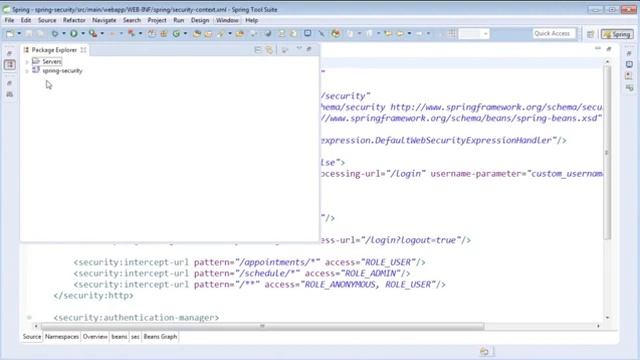Minimize the editor area
The image size is (640, 360).
(x=598, y=49)
